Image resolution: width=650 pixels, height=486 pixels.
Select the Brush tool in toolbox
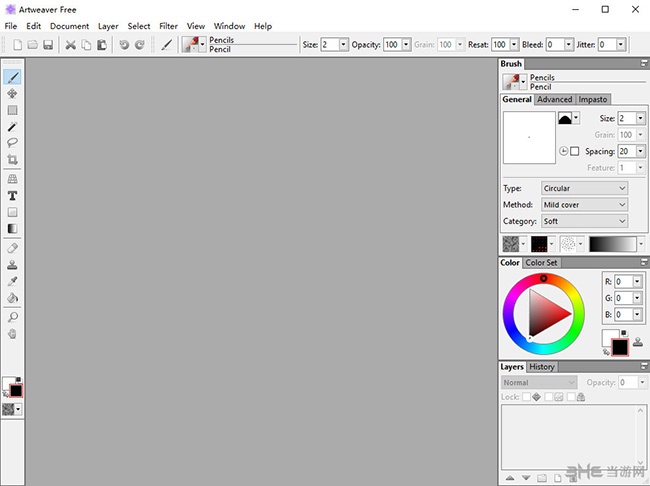13,77
